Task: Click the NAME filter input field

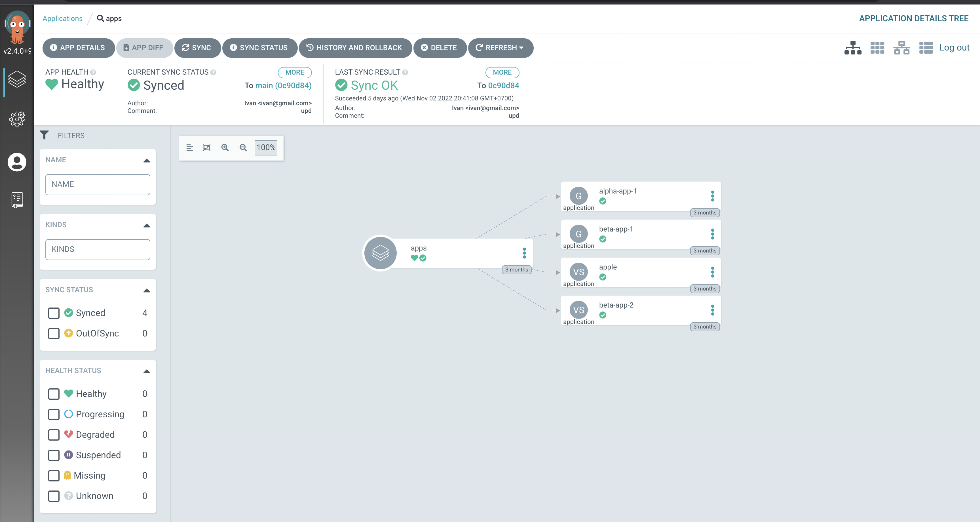Action: pos(97,185)
